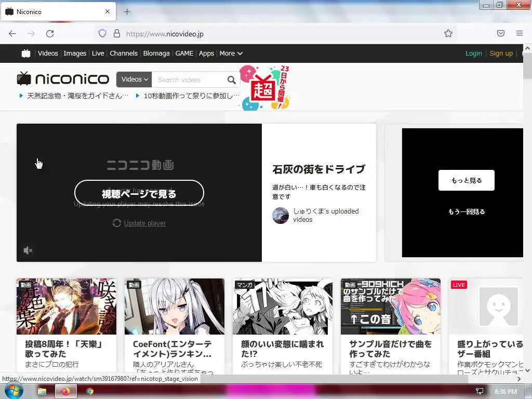The height and width of the screenshot is (399, 532).
Task: Open サンプル音だけで曲を作ってみた thumbnail
Action: coord(391,307)
